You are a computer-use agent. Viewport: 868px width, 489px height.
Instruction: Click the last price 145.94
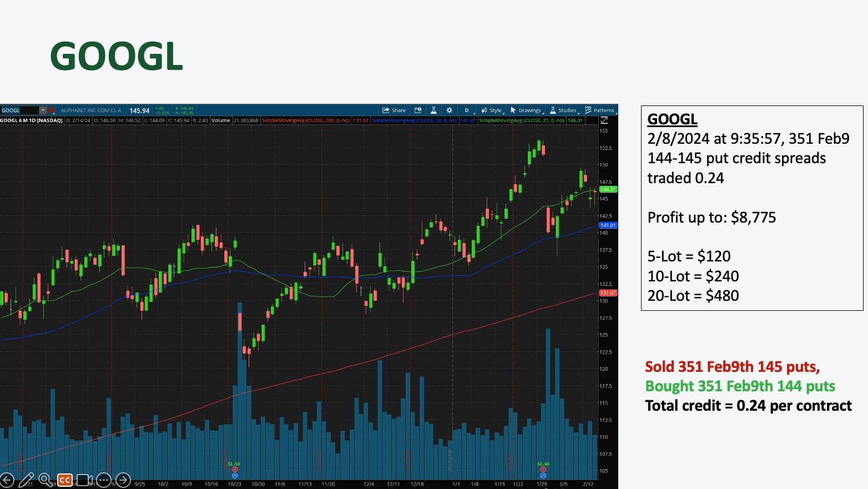tap(139, 110)
